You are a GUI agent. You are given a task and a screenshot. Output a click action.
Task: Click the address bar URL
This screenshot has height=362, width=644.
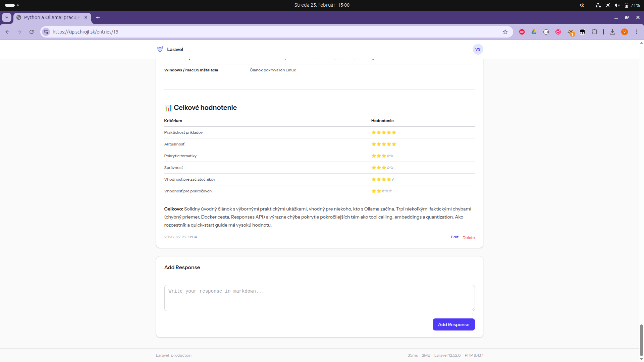pos(86,32)
